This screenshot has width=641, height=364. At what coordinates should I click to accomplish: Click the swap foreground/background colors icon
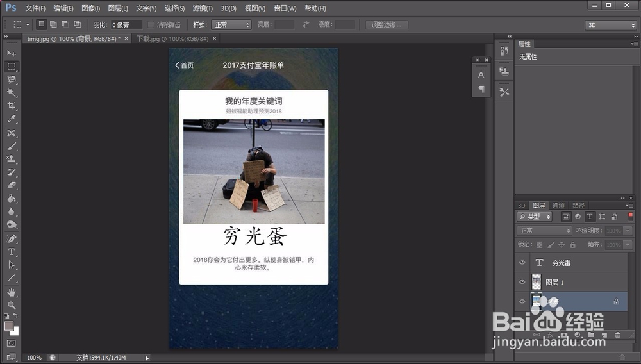pyautogui.click(x=15, y=315)
